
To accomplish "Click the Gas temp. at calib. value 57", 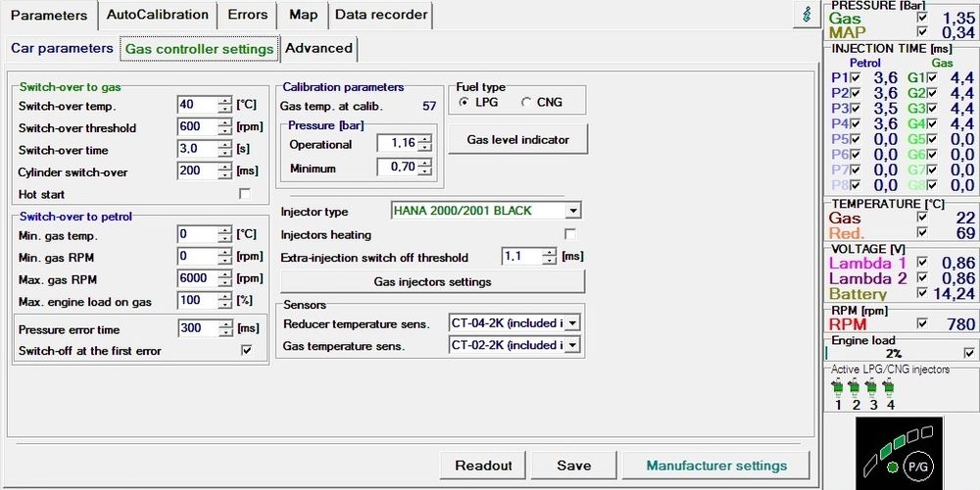I will pos(429,106).
